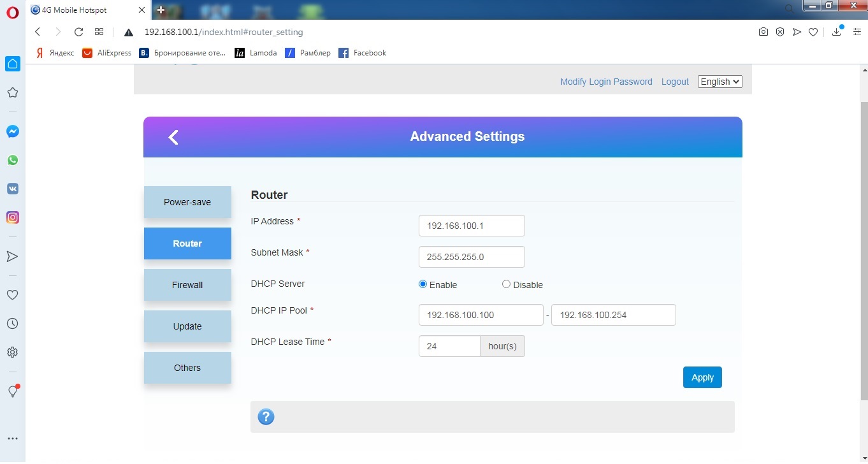Select the DHCP Server Disable radio button
The height and width of the screenshot is (464, 868).
point(506,284)
